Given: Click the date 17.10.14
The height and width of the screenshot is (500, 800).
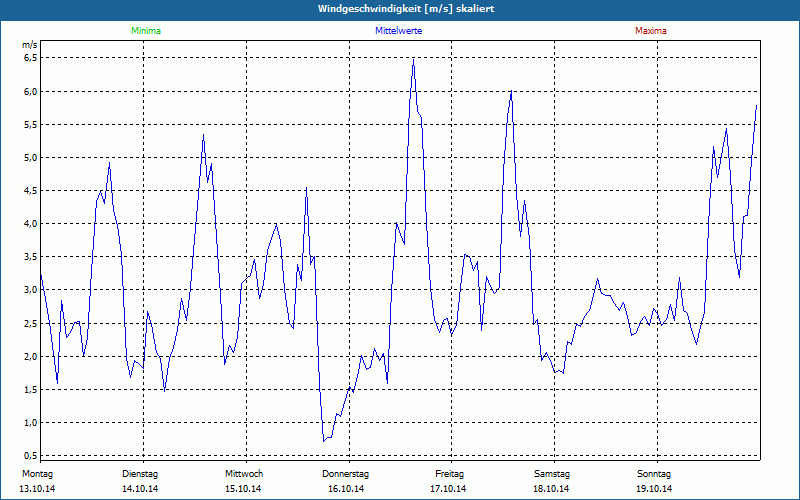Looking at the screenshot, I should [448, 489].
